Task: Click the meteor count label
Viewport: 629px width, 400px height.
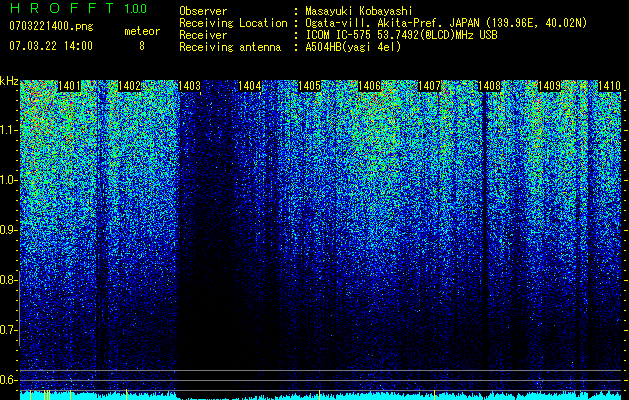Action: (x=142, y=31)
